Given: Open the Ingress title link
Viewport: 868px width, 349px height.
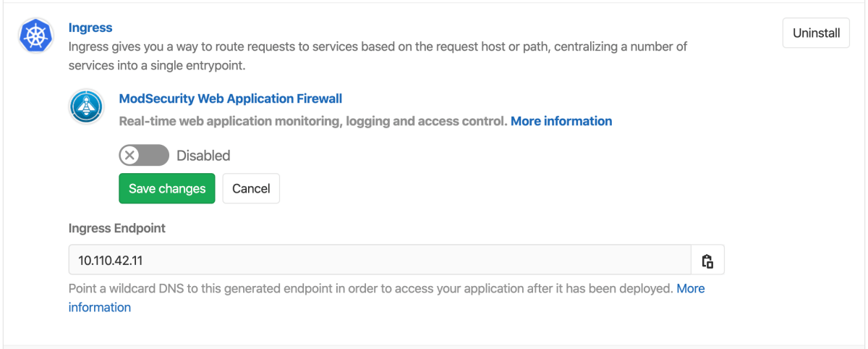Looking at the screenshot, I should tap(90, 28).
